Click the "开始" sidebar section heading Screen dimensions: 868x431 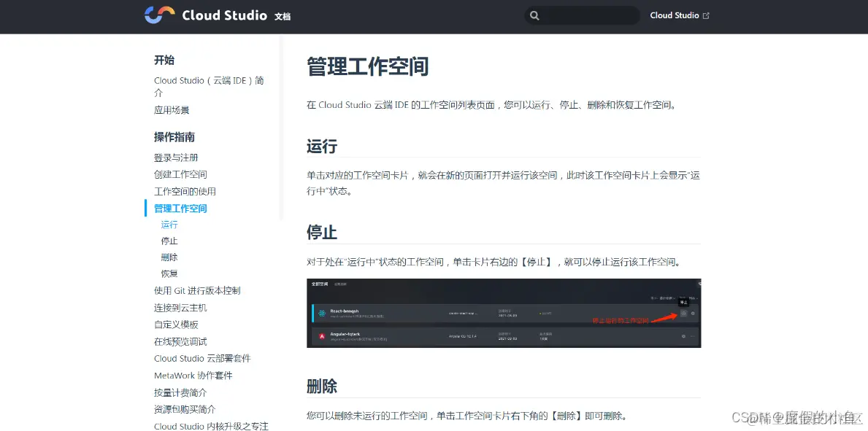pos(164,61)
